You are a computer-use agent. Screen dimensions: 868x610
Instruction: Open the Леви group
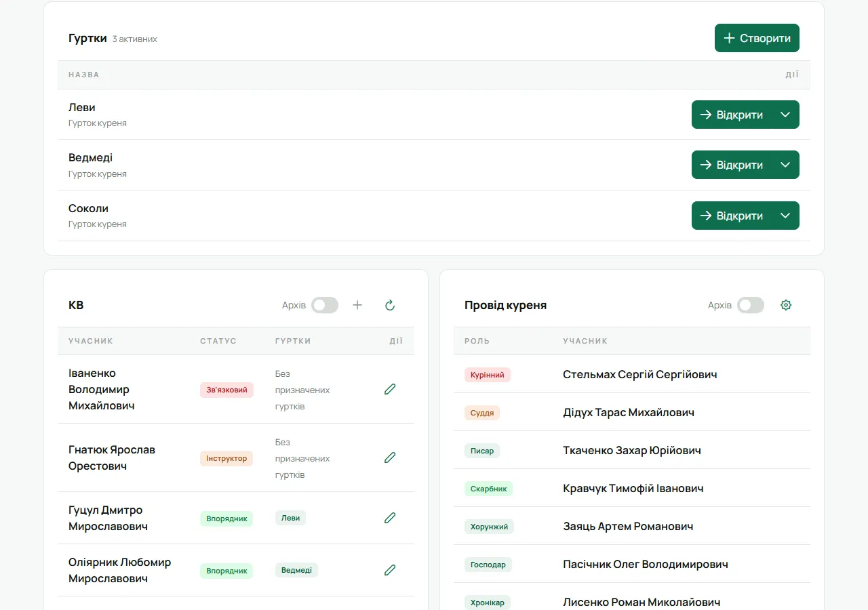[x=732, y=115]
